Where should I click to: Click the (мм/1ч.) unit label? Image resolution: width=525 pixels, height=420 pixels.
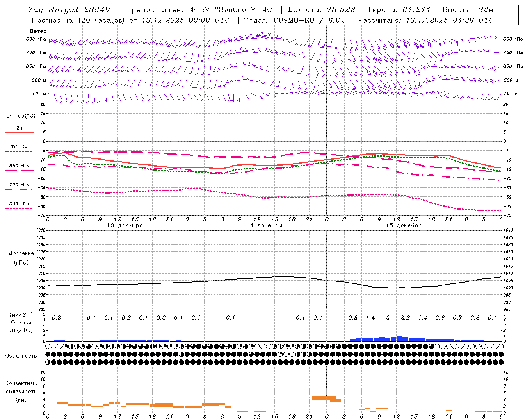[x=21, y=330]
